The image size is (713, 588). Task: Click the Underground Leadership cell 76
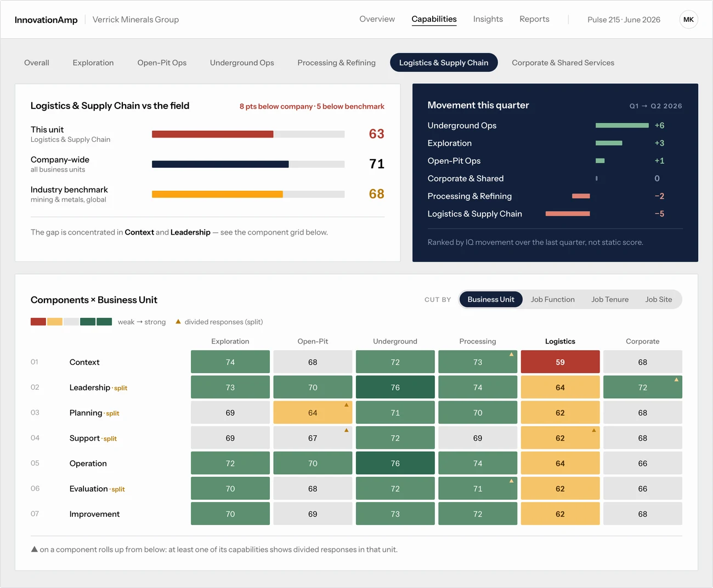click(395, 387)
